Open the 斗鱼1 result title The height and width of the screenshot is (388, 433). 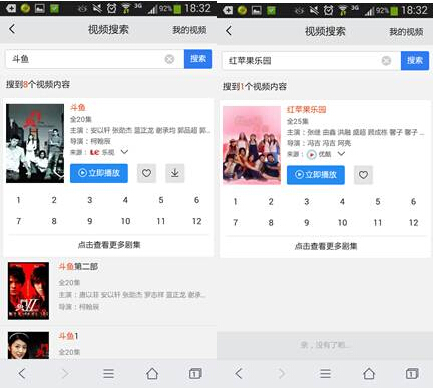[x=68, y=336]
